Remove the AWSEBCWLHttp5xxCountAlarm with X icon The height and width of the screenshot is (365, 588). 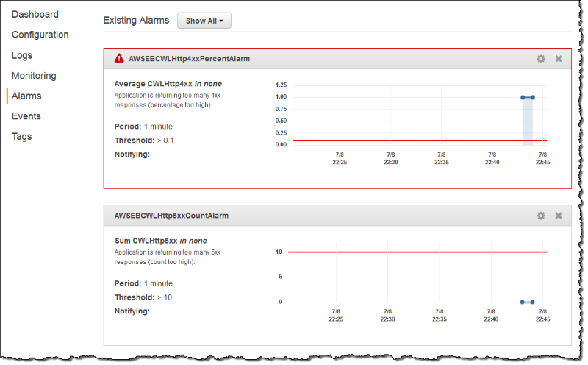tap(559, 216)
